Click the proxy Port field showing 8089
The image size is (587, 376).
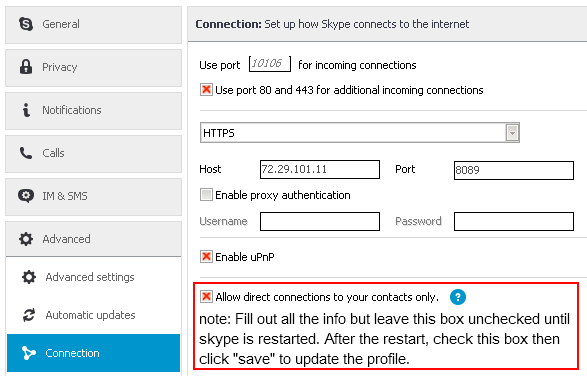tap(514, 170)
